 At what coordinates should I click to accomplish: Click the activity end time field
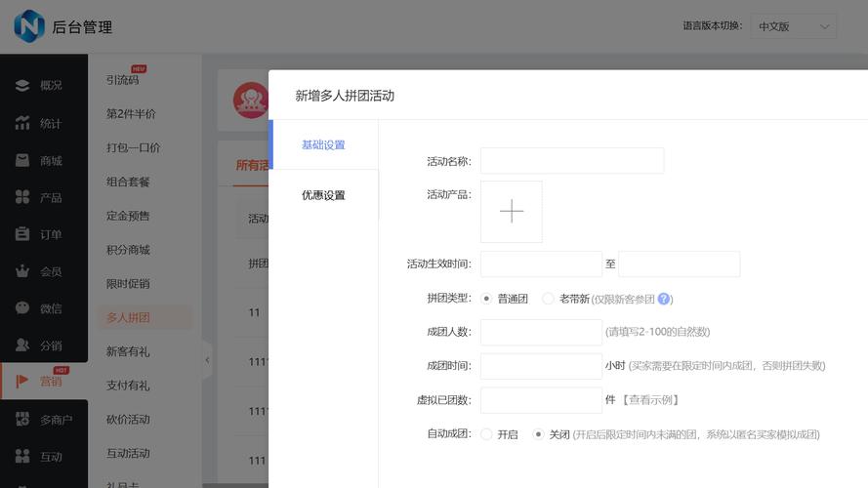pos(679,264)
